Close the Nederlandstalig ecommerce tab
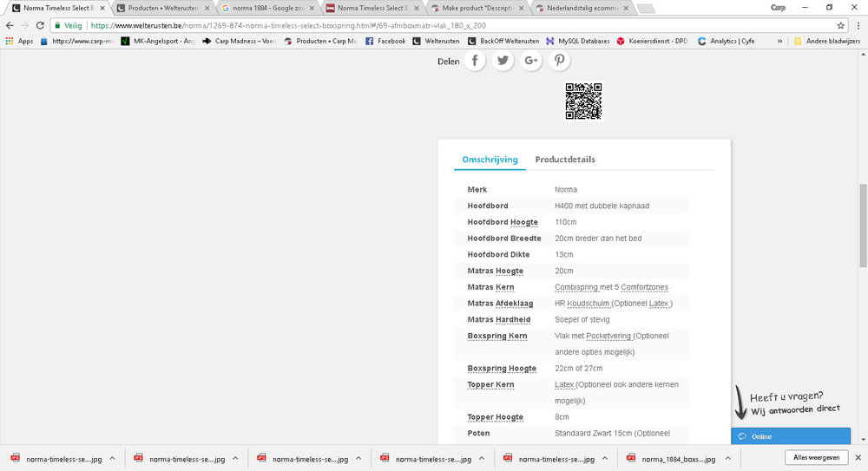 626,9
